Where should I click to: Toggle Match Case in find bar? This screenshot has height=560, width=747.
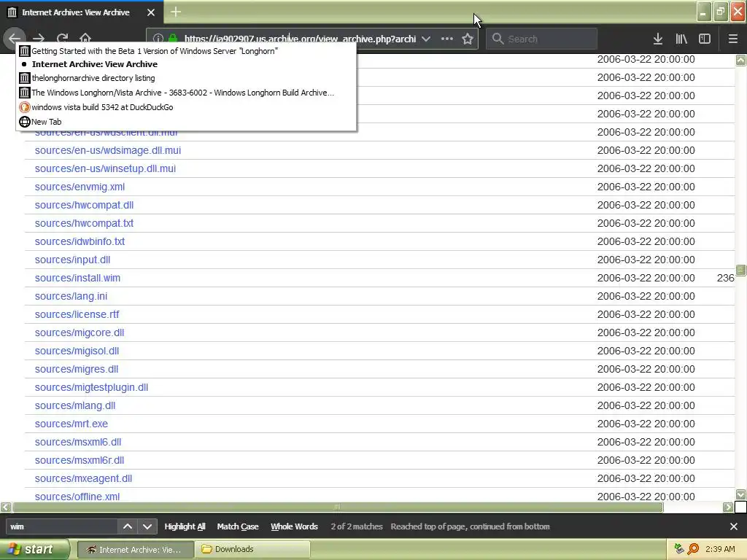click(238, 526)
